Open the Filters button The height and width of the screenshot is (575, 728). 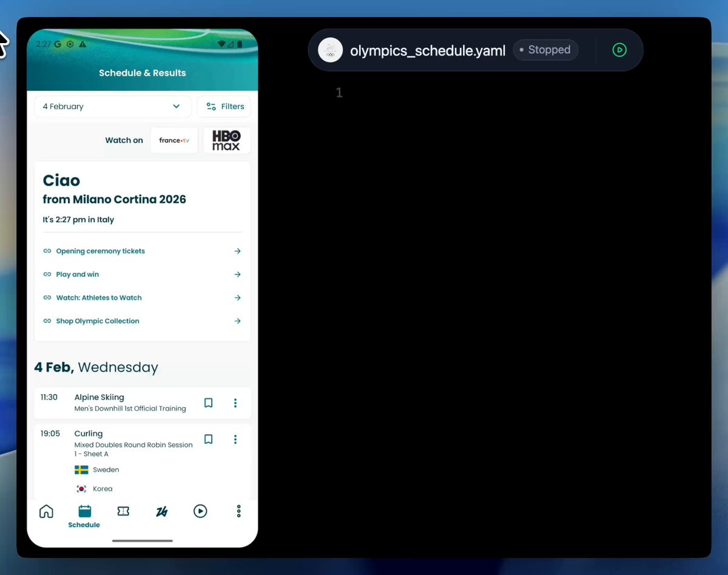[224, 106]
